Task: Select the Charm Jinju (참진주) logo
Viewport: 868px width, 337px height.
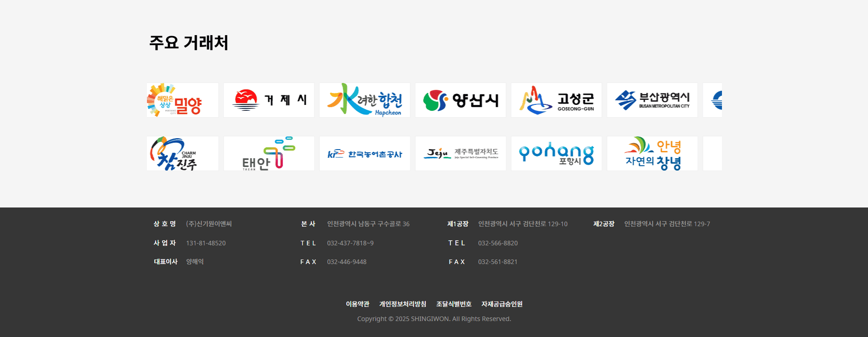Action: click(183, 153)
